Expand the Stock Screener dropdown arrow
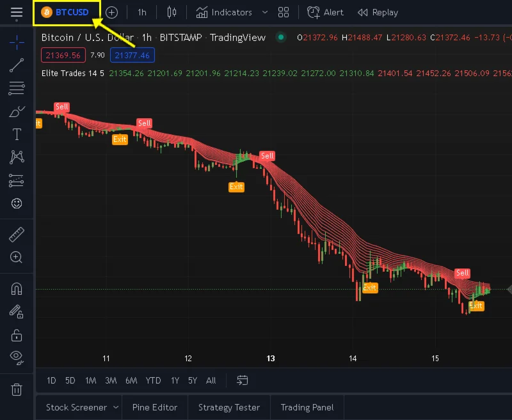Image resolution: width=512 pixels, height=420 pixels. pos(116,407)
